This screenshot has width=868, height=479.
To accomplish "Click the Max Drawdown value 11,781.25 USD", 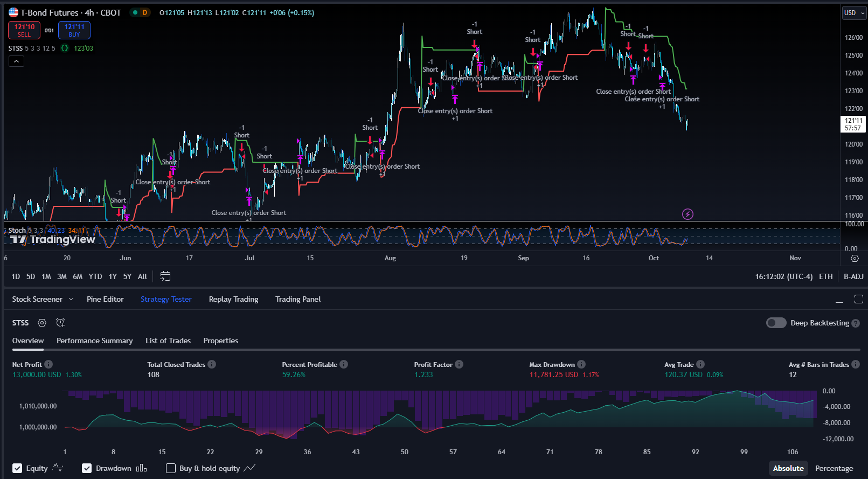I will tap(553, 374).
